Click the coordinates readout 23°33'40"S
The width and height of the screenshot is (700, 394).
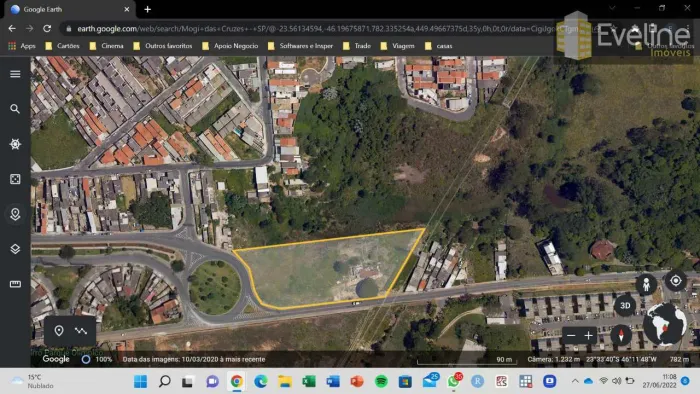(x=621, y=359)
